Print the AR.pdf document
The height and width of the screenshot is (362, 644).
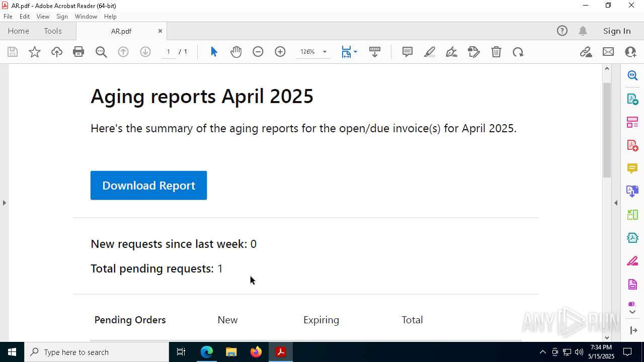tap(78, 52)
